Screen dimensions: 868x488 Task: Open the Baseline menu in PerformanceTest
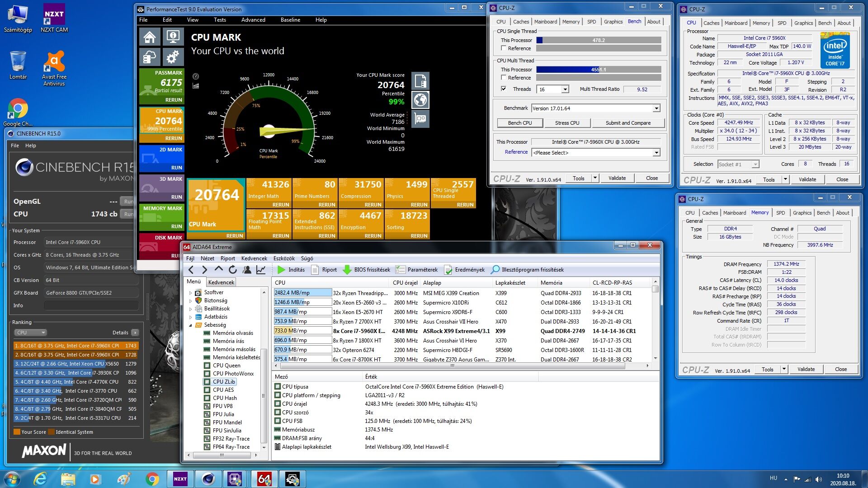click(290, 20)
